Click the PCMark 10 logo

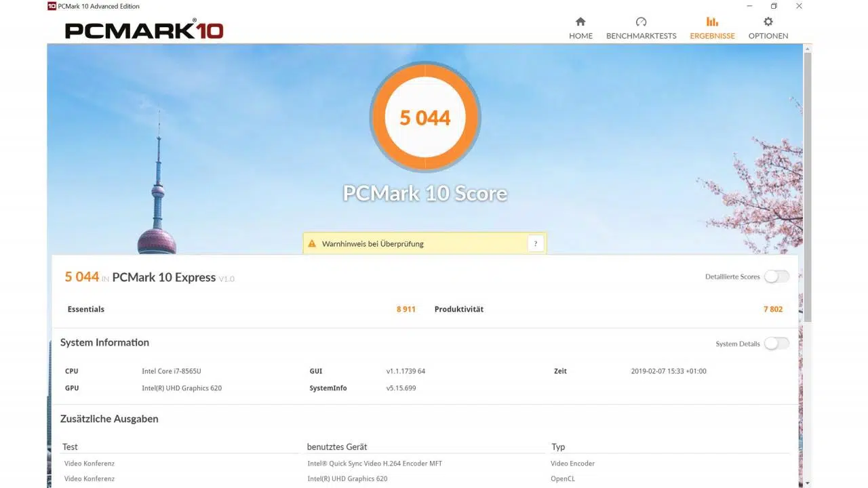(x=144, y=30)
